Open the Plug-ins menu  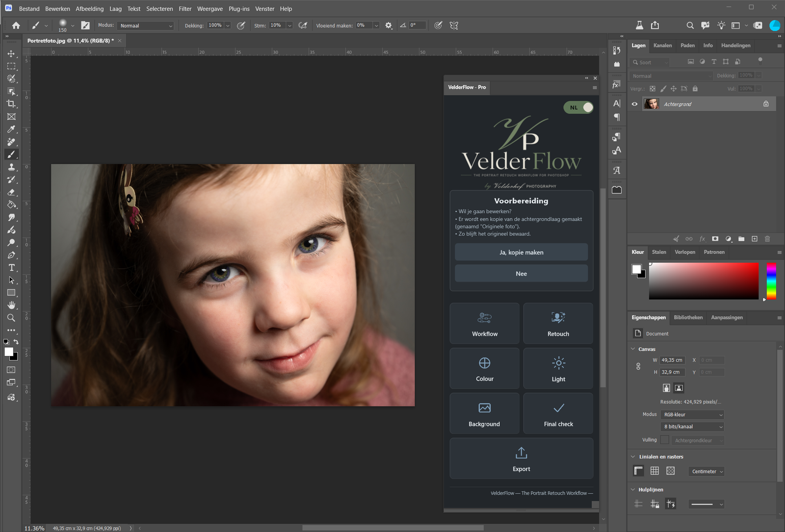[239, 9]
